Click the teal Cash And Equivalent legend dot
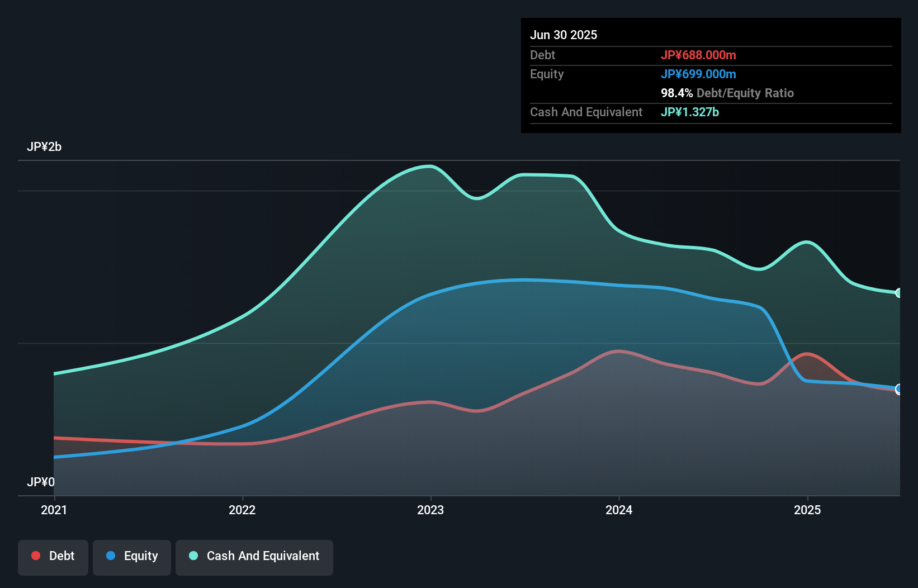918x588 pixels. pos(192,556)
